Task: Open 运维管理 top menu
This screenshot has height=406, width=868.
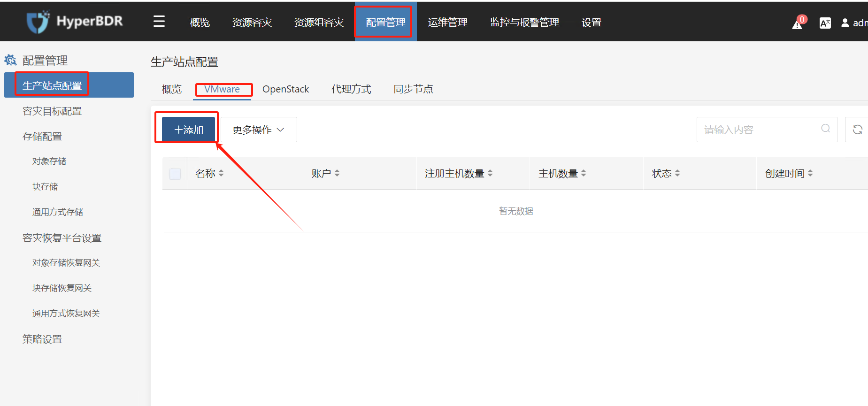Action: click(x=448, y=23)
